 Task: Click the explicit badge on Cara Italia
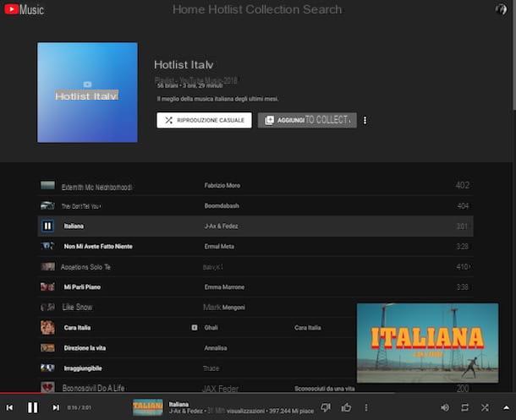195,327
